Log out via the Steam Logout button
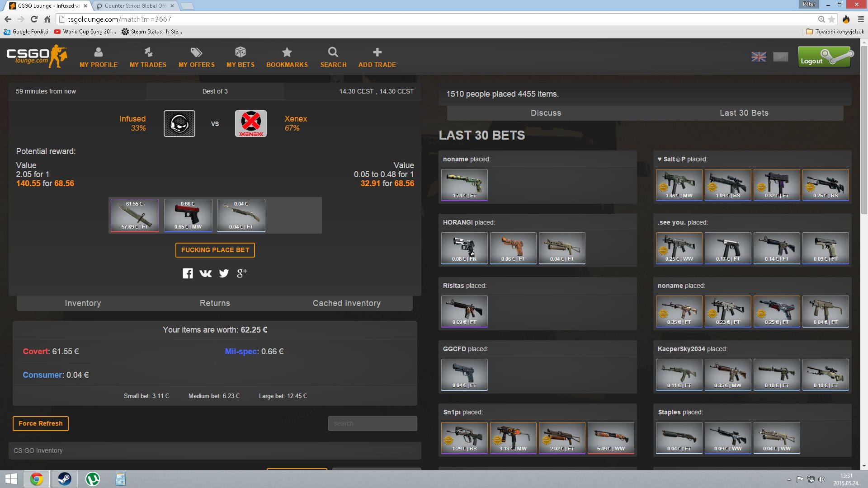Image resolution: width=868 pixels, height=488 pixels. click(826, 57)
